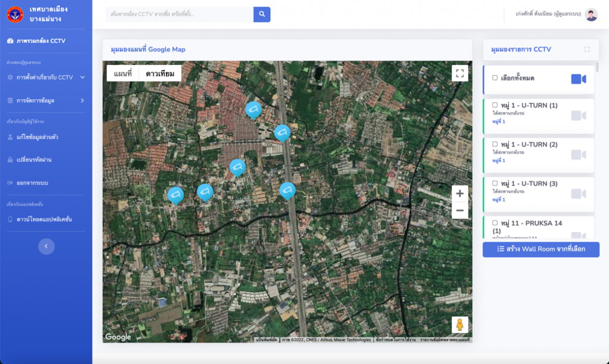Click the หมู่ 11 - PRUKSA 14 (1) title
Image resolution: width=609 pixels, height=364 pixels.
click(527, 227)
